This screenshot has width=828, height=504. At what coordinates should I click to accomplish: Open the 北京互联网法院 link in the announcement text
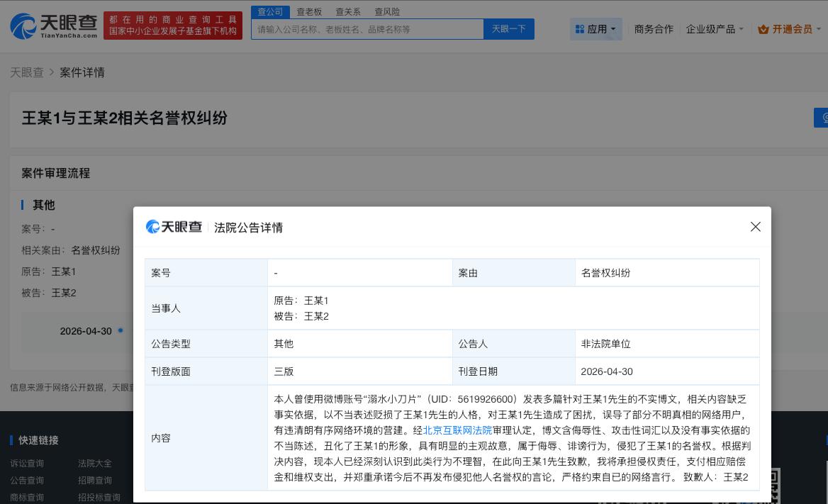[x=457, y=430]
